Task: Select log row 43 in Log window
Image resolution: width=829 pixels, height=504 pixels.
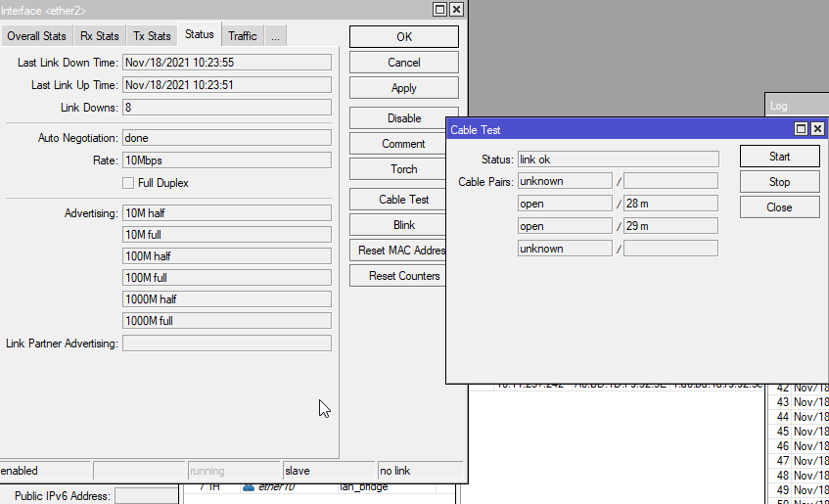Action: click(799, 402)
